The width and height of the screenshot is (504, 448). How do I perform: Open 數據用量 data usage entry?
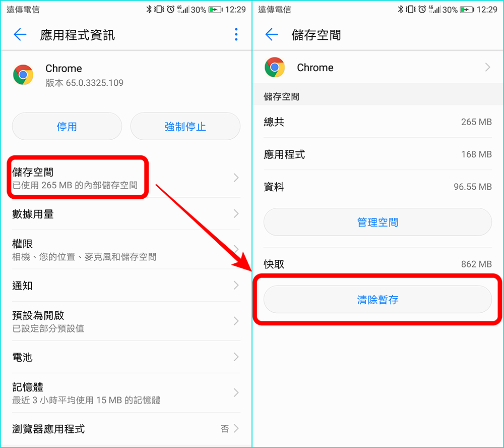click(126, 214)
